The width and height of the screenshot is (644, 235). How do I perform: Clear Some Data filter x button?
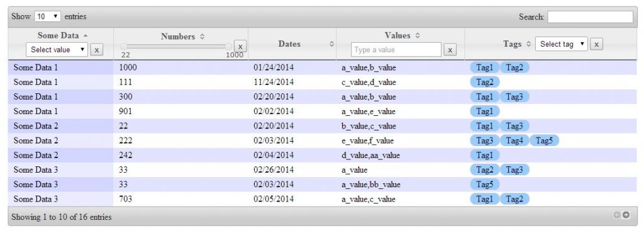point(96,50)
